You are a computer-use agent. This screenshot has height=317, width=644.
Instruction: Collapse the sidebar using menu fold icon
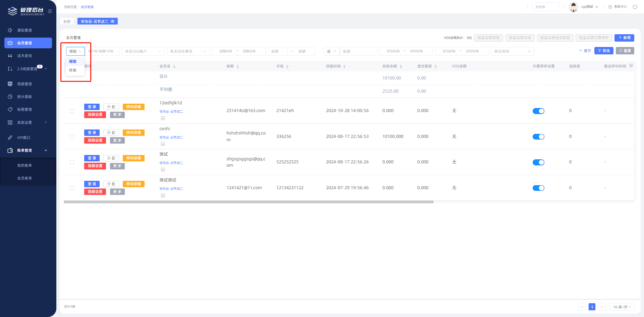50,11
